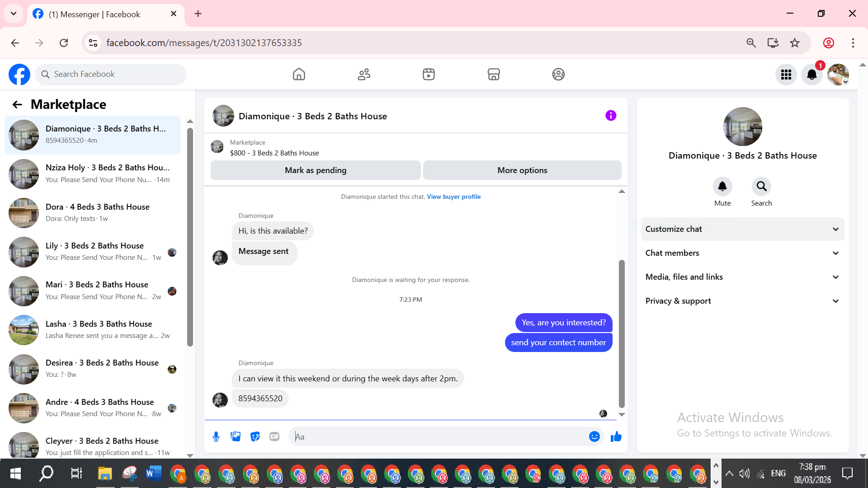Expand Media, files and links
868x488 pixels.
(x=742, y=277)
